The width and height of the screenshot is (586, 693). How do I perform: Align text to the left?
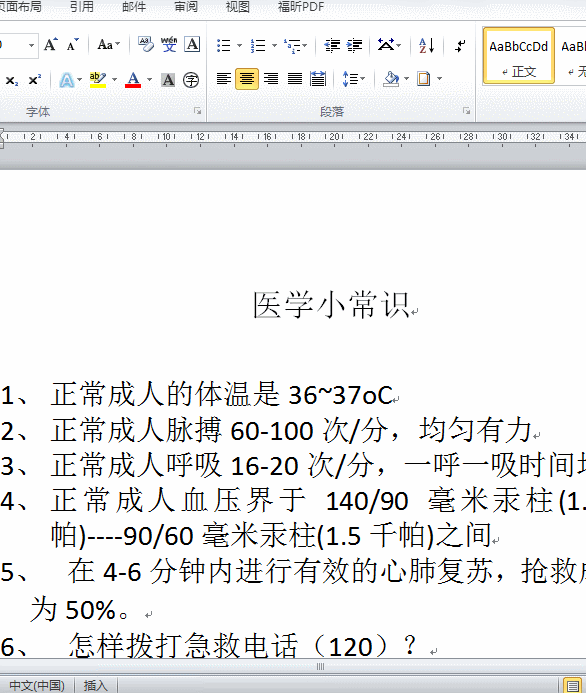coord(224,79)
